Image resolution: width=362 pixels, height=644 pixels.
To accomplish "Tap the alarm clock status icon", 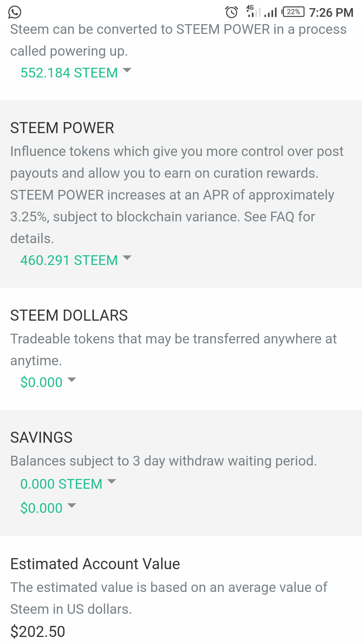I will tap(232, 12).
